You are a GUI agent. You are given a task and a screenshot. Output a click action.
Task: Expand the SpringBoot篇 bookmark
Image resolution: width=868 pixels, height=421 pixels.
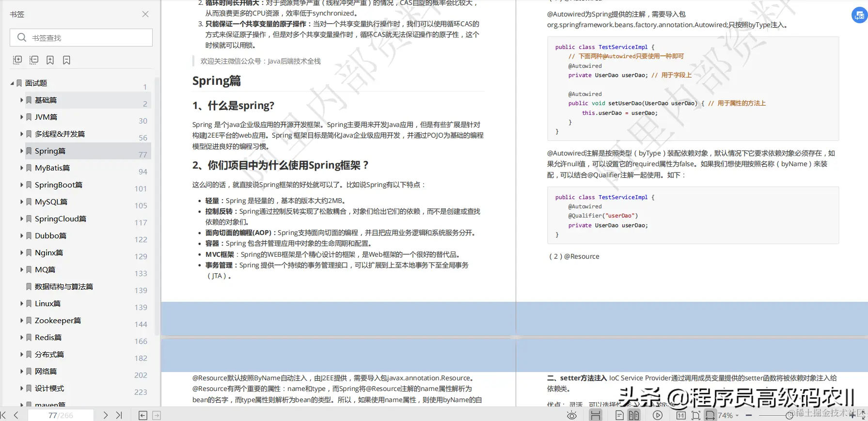(x=22, y=185)
